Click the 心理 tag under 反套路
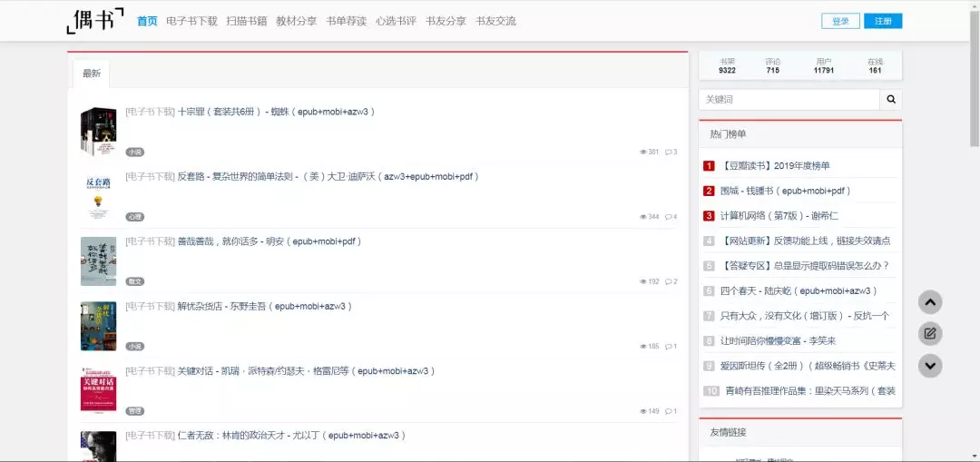The width and height of the screenshot is (980, 462). (x=135, y=217)
